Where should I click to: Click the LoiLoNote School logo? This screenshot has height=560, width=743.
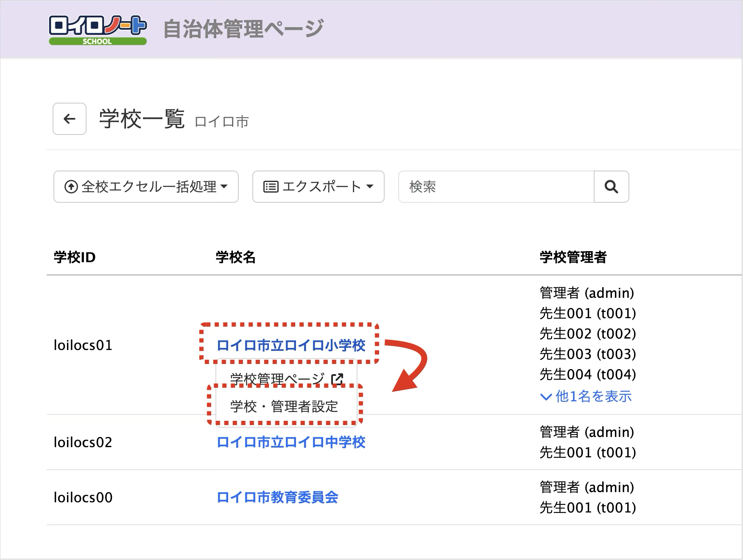[x=98, y=30]
